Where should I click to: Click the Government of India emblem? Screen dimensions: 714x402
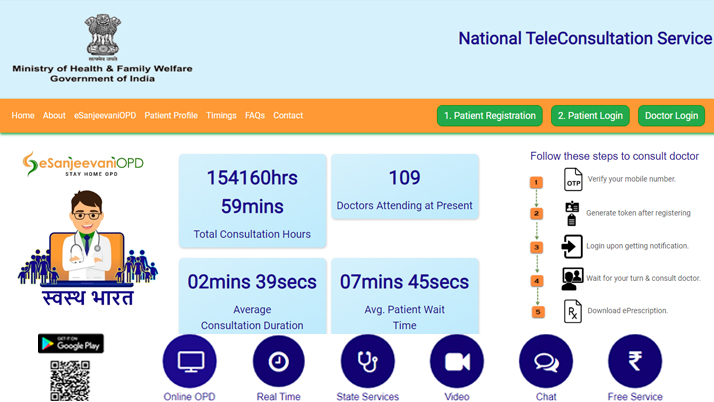tap(102, 37)
